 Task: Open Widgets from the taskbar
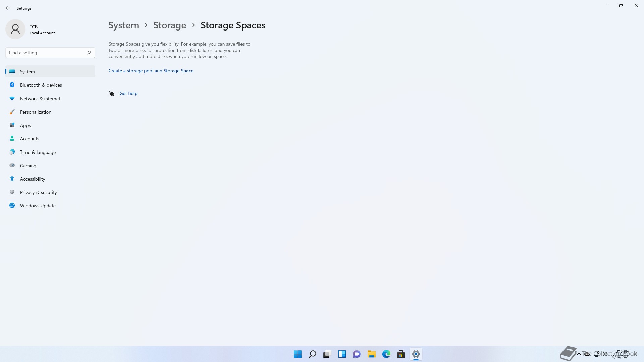click(342, 354)
